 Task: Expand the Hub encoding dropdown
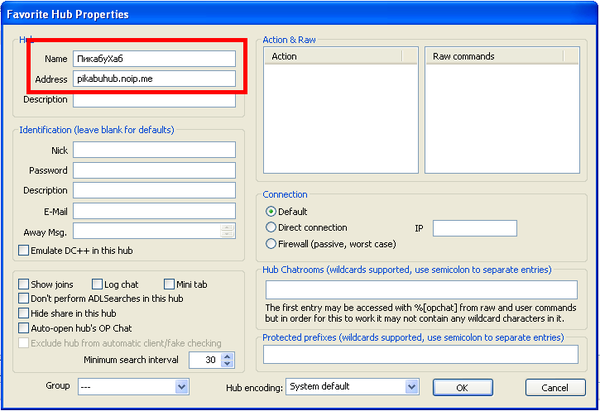click(x=411, y=386)
